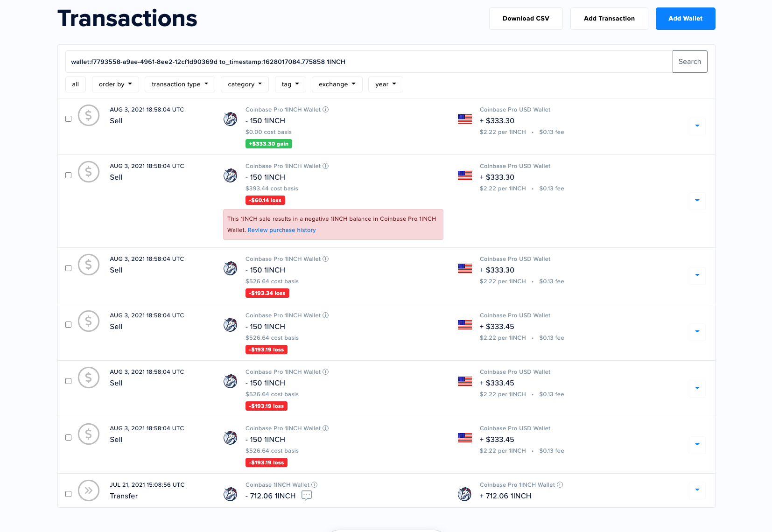Open wallet info icon in the +$333.30 gain row
Image resolution: width=772 pixels, height=532 pixels.
(326, 110)
